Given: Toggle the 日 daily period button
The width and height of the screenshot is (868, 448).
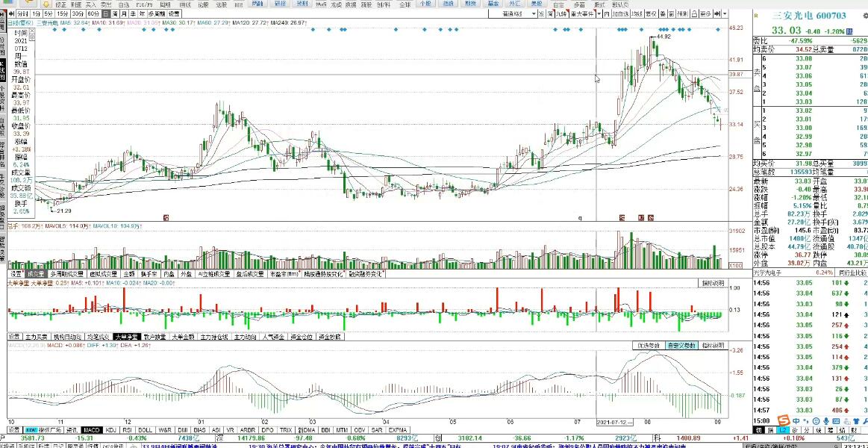Looking at the screenshot, I should pyautogui.click(x=105, y=14).
